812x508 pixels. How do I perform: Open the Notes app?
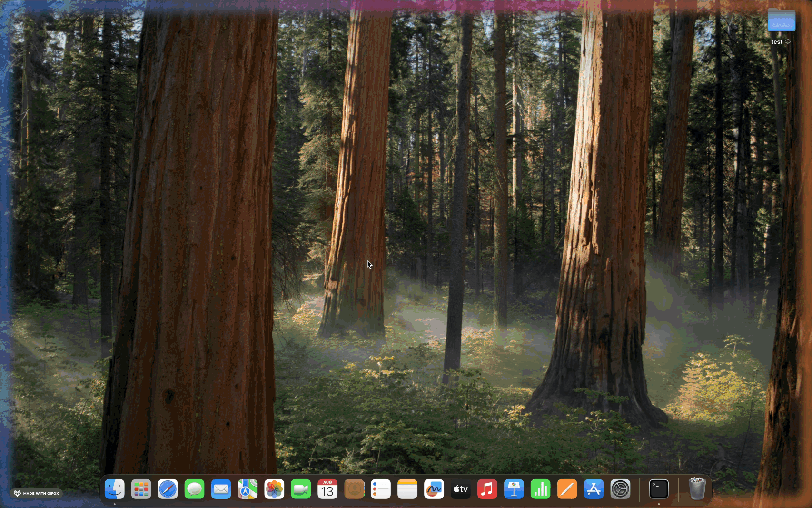pyautogui.click(x=407, y=489)
